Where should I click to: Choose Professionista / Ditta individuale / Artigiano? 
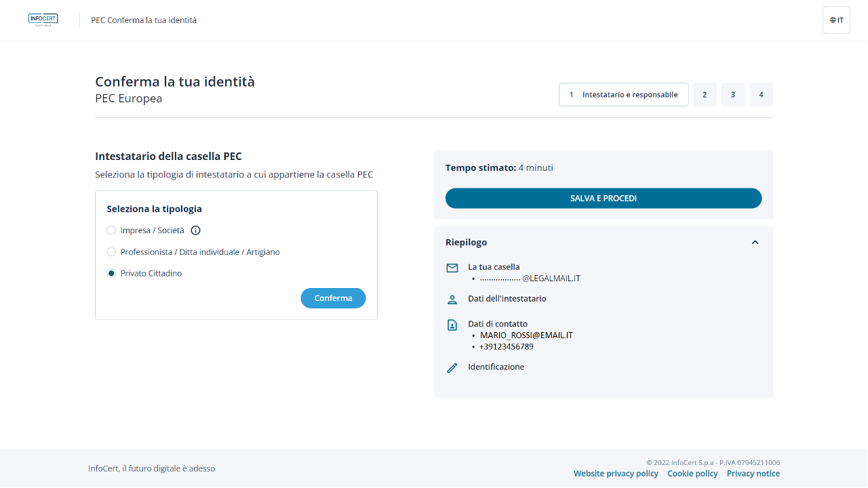112,252
